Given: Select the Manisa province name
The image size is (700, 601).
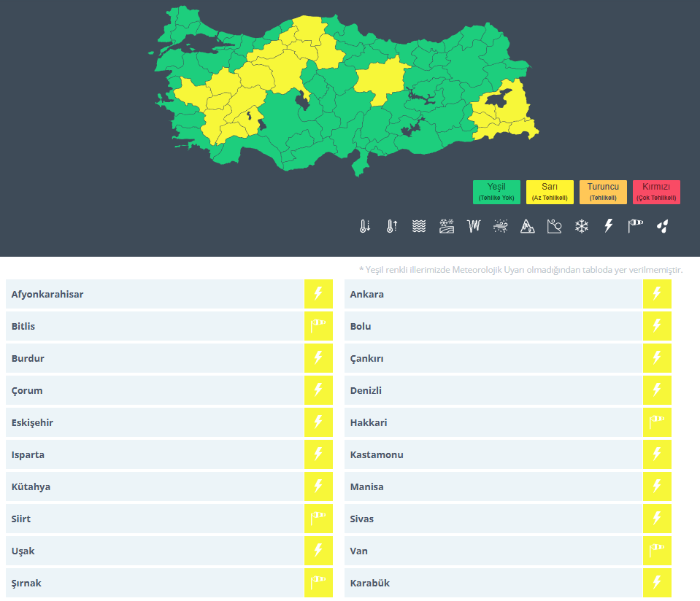Looking at the screenshot, I should pyautogui.click(x=367, y=486).
